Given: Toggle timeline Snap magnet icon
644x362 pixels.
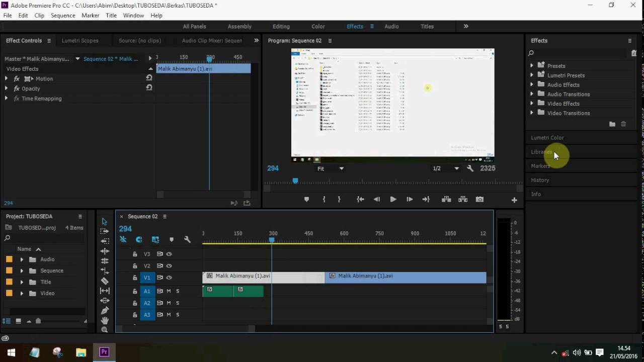Looking at the screenshot, I should [x=139, y=240].
